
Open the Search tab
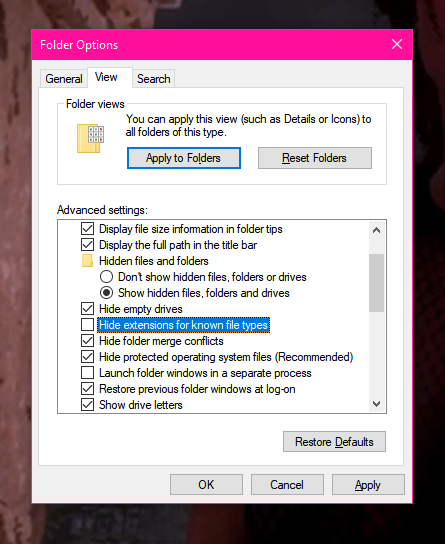[x=154, y=79]
